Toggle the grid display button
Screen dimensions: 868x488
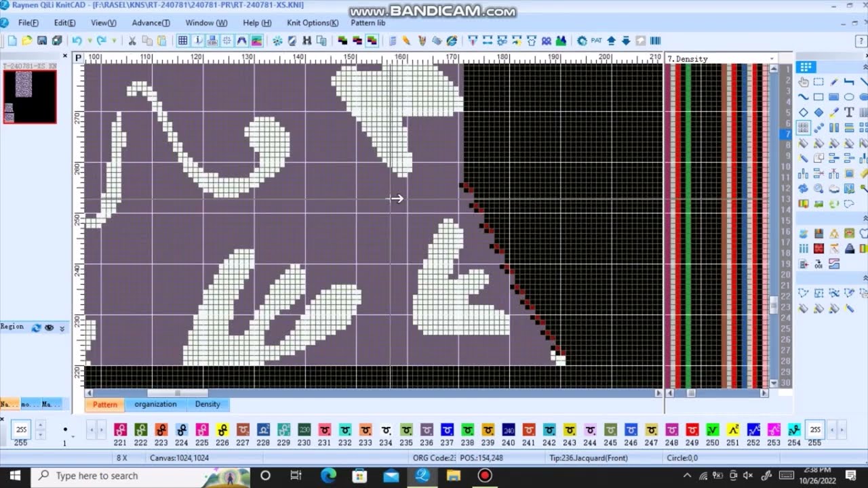pyautogui.click(x=183, y=41)
